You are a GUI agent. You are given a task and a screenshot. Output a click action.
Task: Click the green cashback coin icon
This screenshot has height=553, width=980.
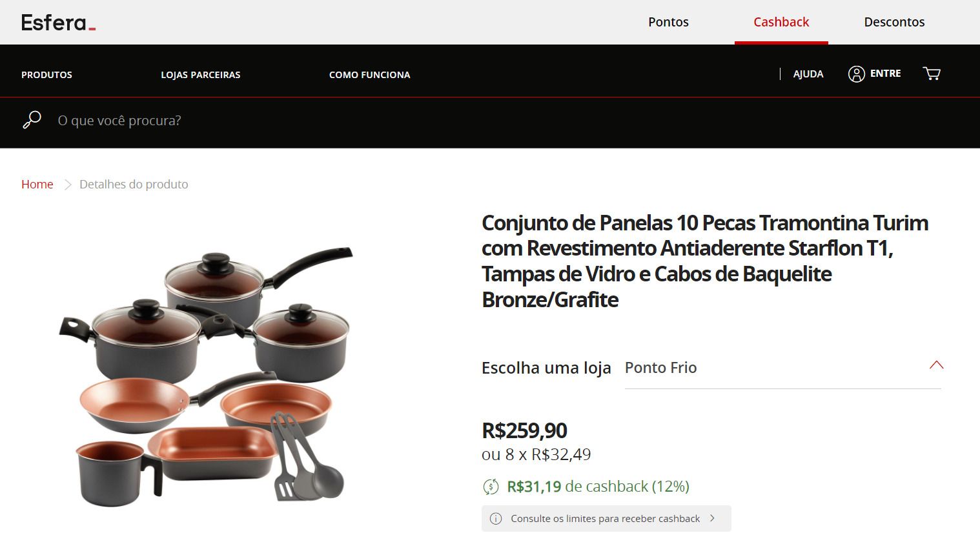click(491, 487)
